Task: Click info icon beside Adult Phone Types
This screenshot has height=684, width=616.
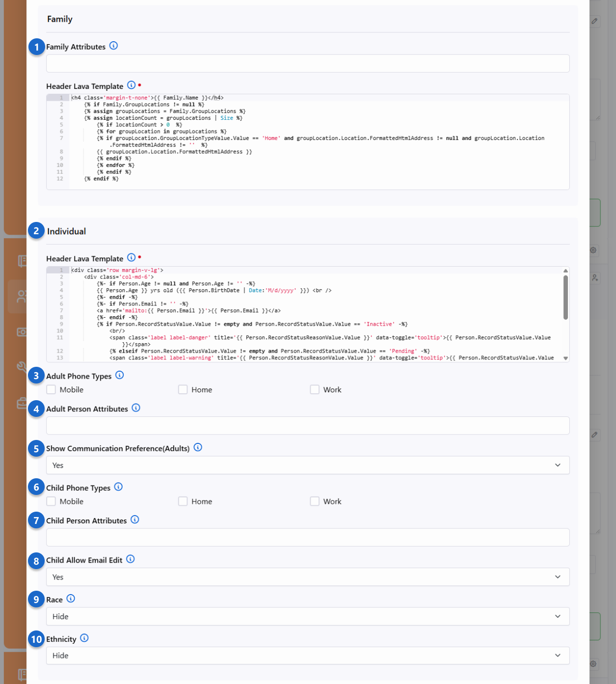Action: tap(119, 375)
